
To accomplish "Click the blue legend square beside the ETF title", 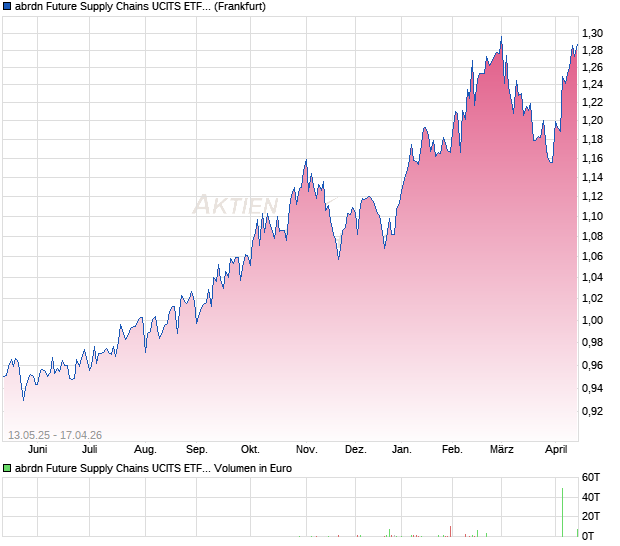I will click(7, 7).
